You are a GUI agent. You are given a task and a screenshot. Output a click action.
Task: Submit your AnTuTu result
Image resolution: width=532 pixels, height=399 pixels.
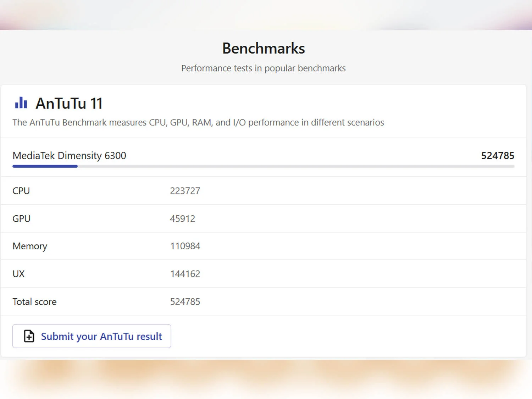coord(92,336)
